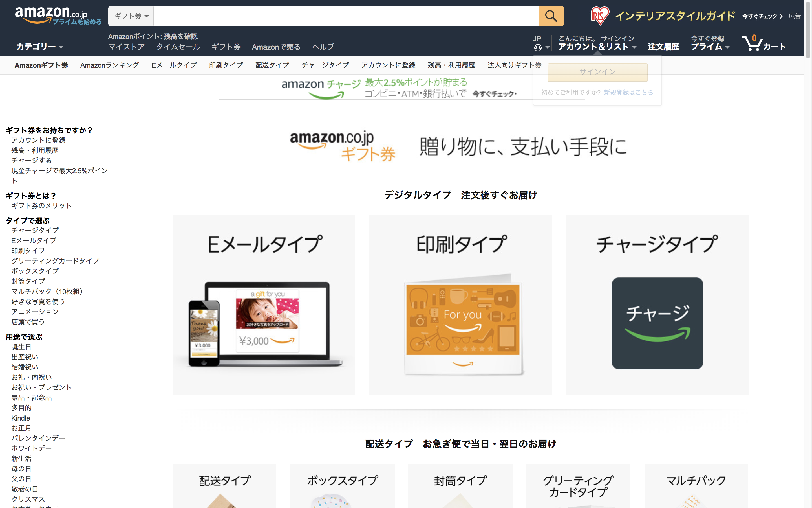812x508 pixels.
Task: Open the 配送タイプ card
Action: [x=224, y=486]
